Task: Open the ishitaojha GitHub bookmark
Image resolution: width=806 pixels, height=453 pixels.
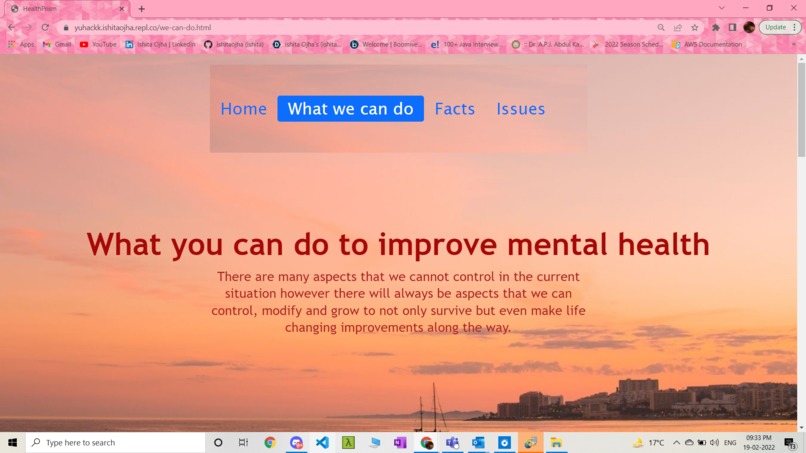Action: tap(234, 45)
